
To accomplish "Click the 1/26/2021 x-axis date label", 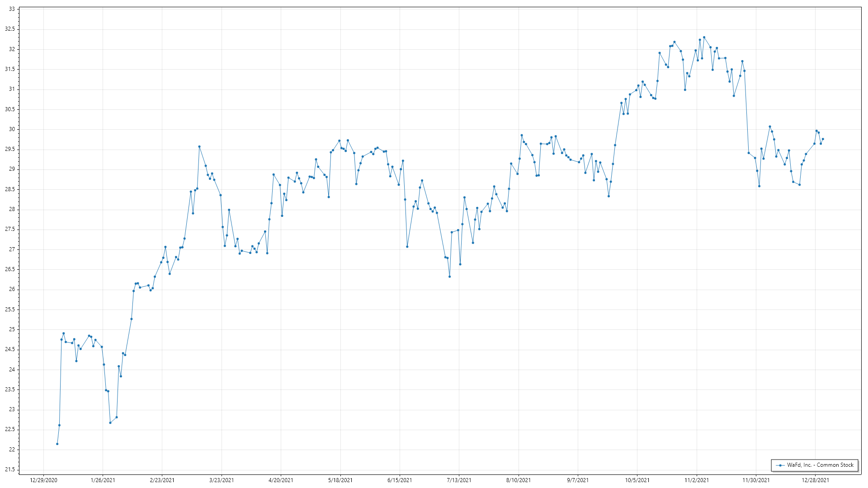I will tap(103, 480).
